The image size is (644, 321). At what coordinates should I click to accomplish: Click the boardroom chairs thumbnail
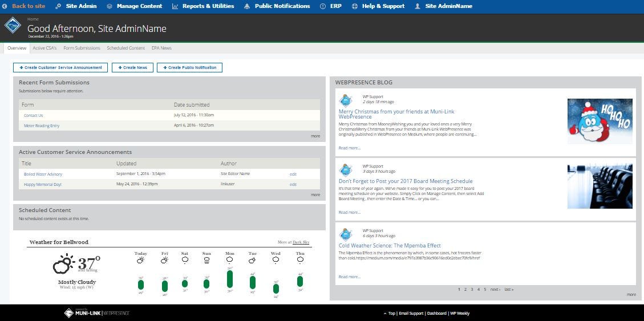point(600,186)
